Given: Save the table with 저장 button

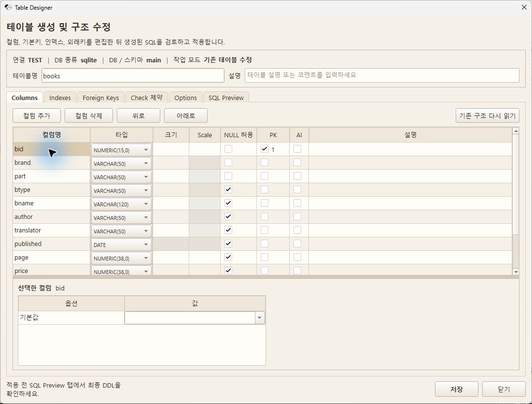Looking at the screenshot, I should click(456, 389).
